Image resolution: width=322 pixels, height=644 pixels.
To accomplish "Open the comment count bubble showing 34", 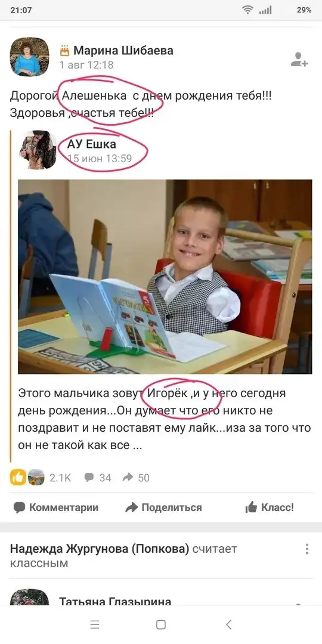I will [x=97, y=477].
